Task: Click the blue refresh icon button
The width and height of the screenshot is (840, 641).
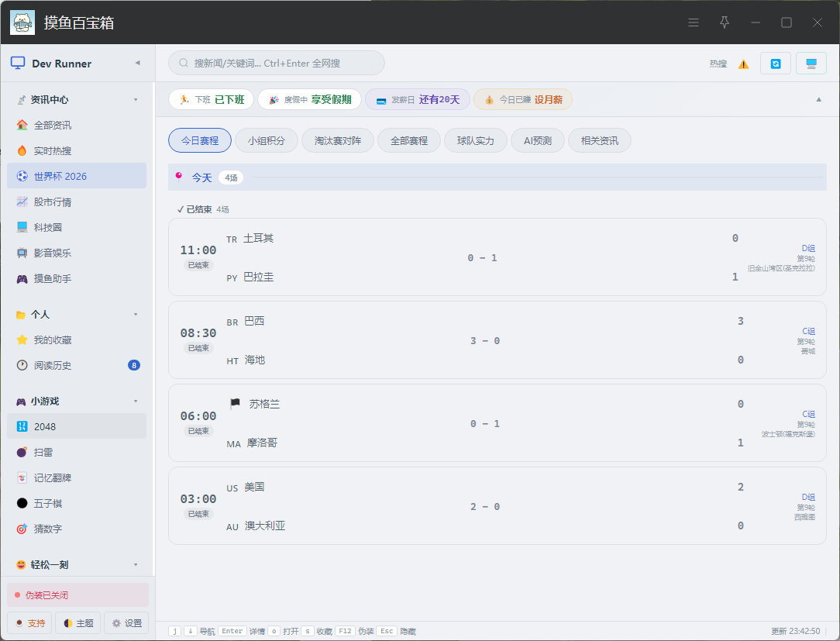Action: [x=775, y=64]
